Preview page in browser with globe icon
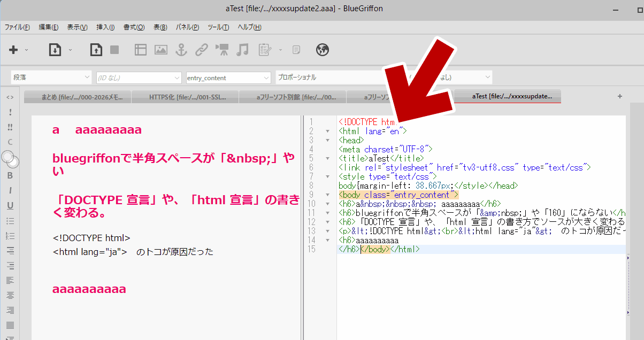644x340 pixels. coord(323,50)
